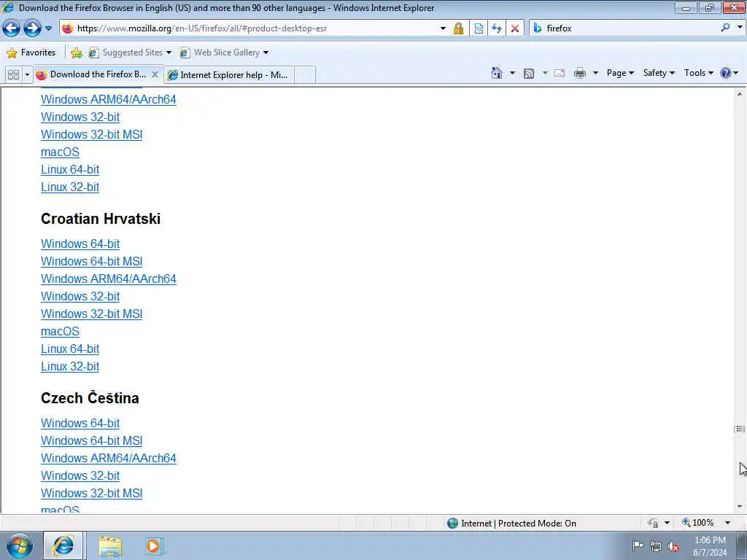Click the Czech Čeština heading text
The image size is (747, 560).
point(90,398)
